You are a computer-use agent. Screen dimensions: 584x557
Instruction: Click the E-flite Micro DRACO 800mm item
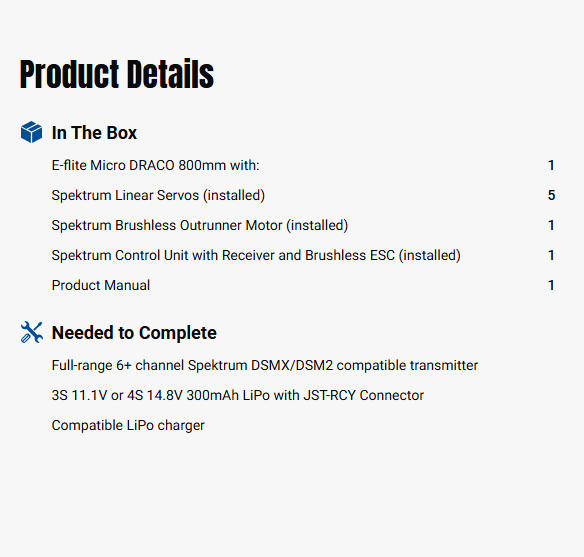tap(155, 165)
